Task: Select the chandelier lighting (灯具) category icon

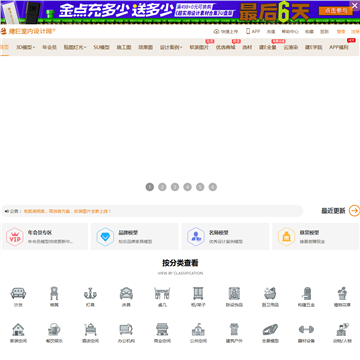Action: 90,293
